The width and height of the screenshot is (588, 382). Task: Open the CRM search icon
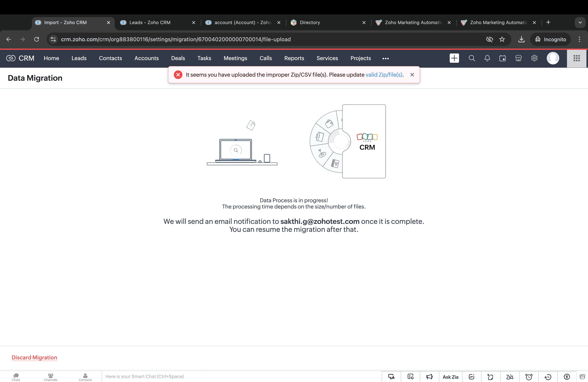click(x=472, y=58)
